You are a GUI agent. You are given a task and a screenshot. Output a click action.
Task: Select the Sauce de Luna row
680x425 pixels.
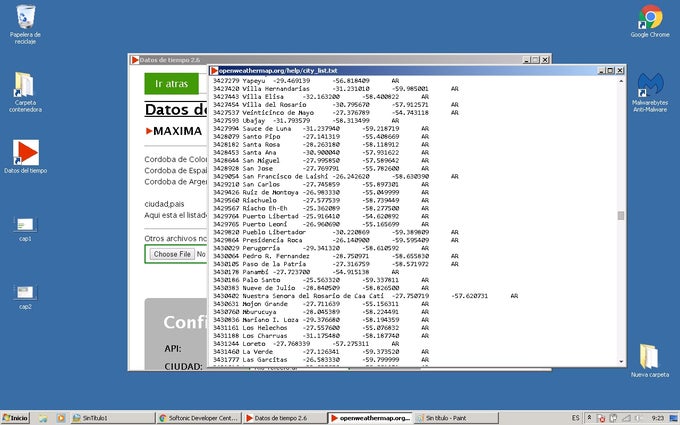(320, 128)
